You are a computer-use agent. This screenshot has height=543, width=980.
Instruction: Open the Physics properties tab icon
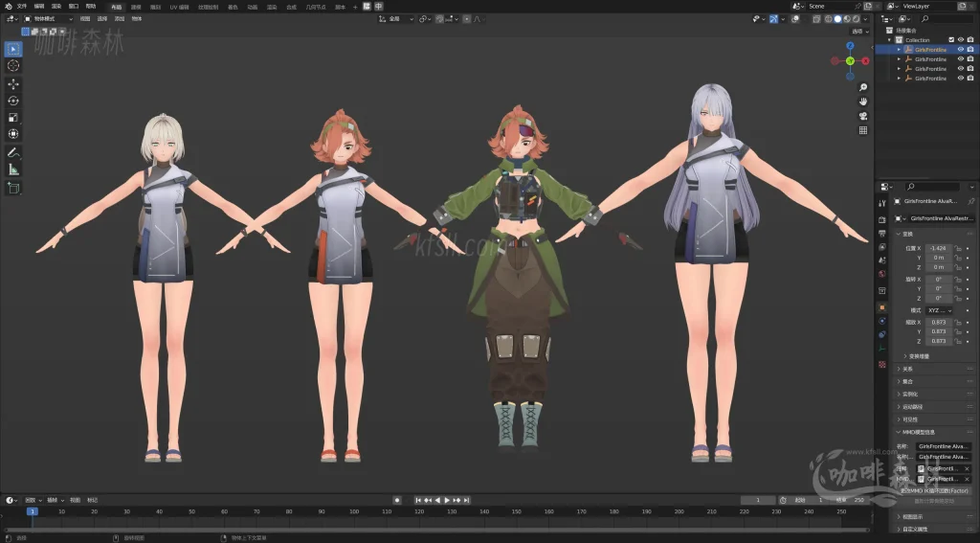click(x=881, y=321)
